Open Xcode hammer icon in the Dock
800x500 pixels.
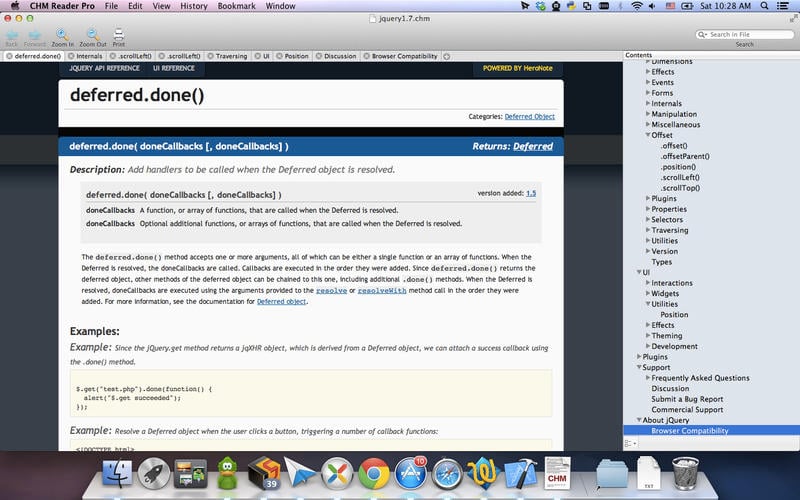coord(520,473)
